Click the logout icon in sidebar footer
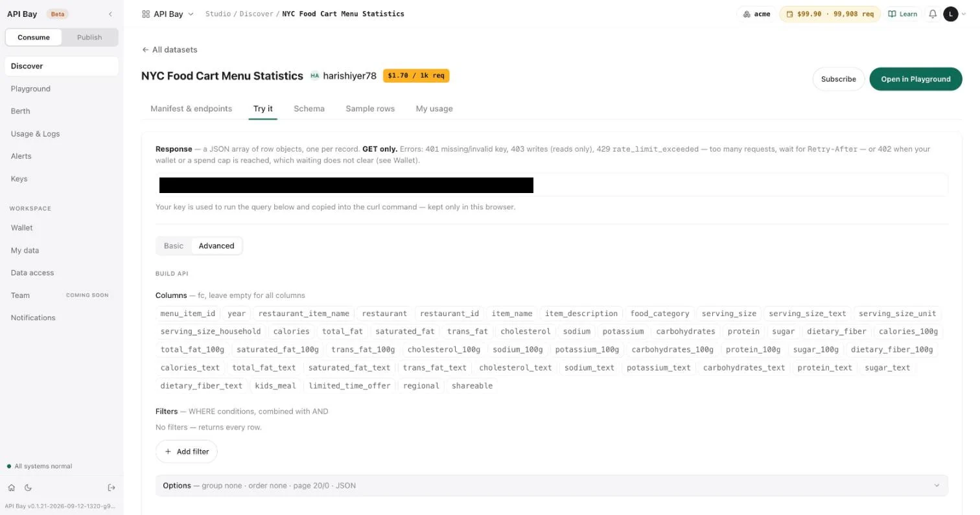This screenshot has height=515, width=980. [x=111, y=488]
